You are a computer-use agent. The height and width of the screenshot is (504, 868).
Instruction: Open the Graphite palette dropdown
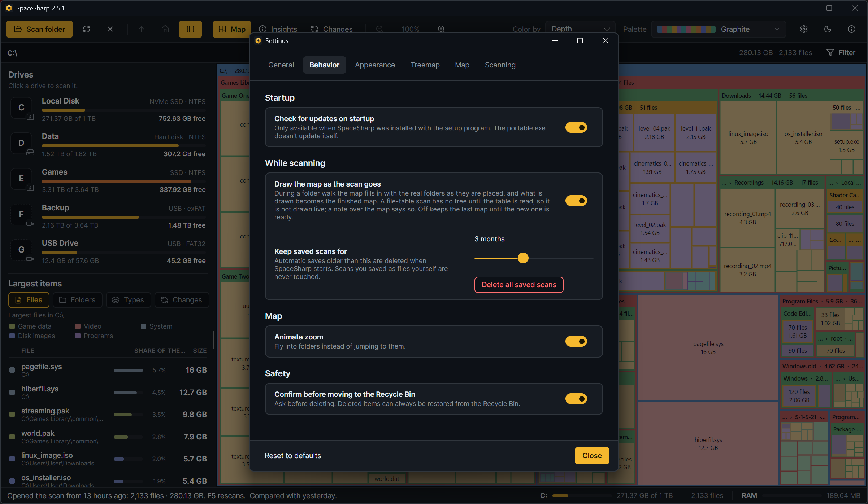[x=719, y=29]
